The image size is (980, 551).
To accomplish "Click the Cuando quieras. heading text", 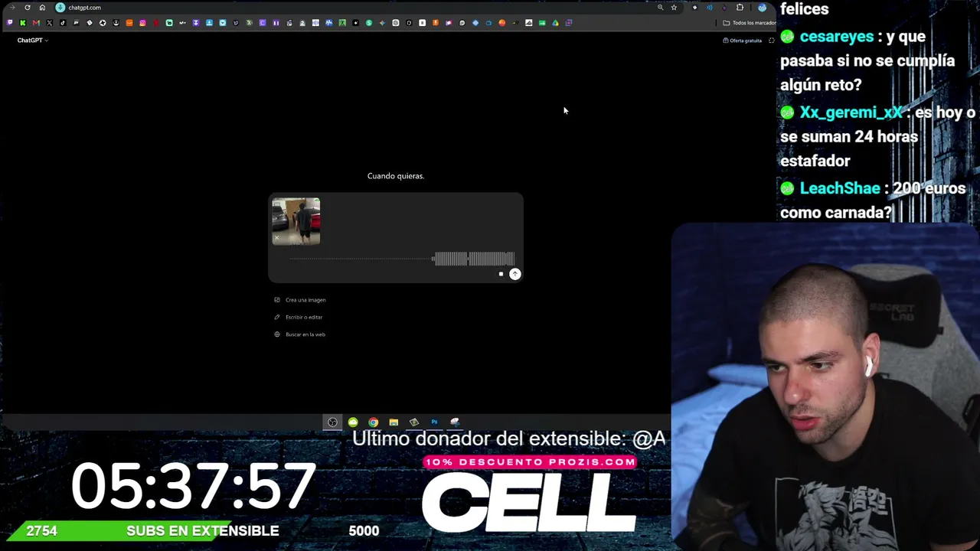I will (396, 176).
